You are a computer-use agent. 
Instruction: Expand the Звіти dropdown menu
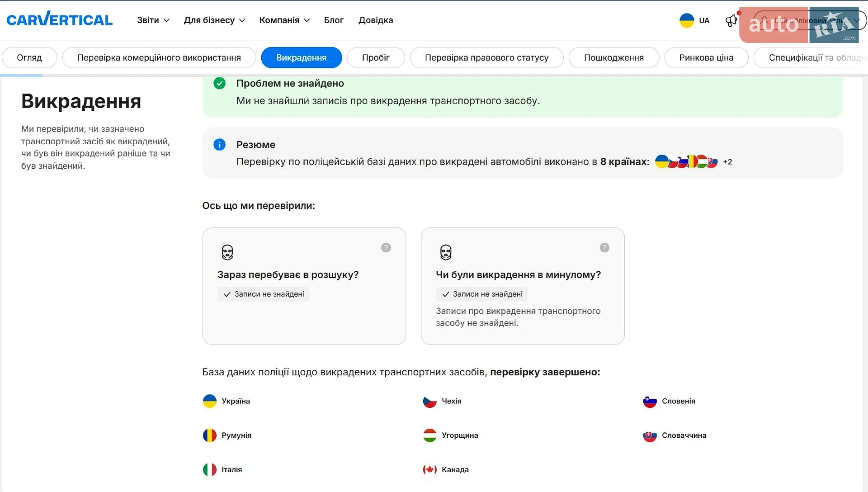[x=153, y=20]
